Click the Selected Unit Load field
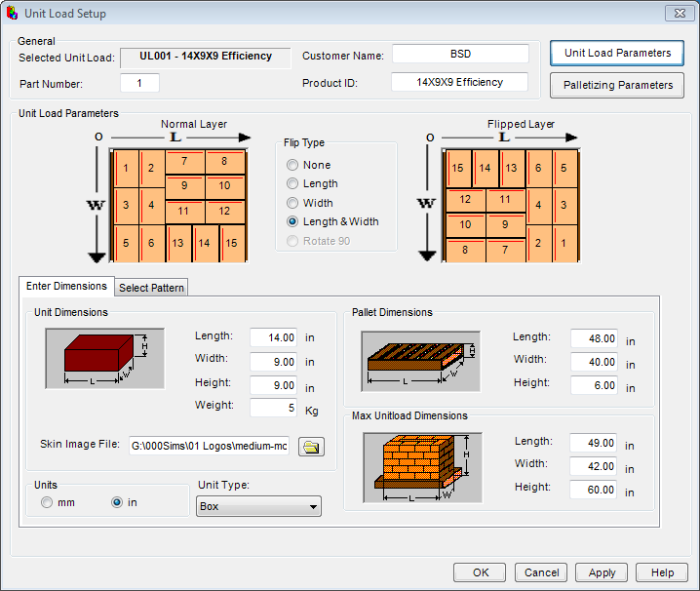 (x=206, y=58)
